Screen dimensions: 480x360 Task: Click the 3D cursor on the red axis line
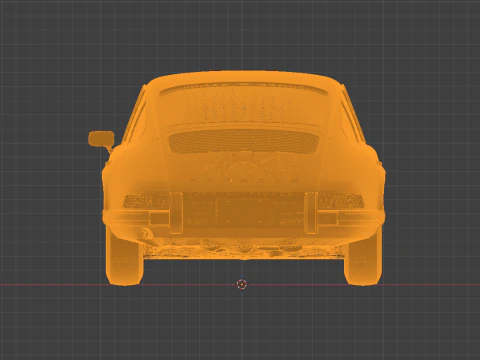(242, 284)
